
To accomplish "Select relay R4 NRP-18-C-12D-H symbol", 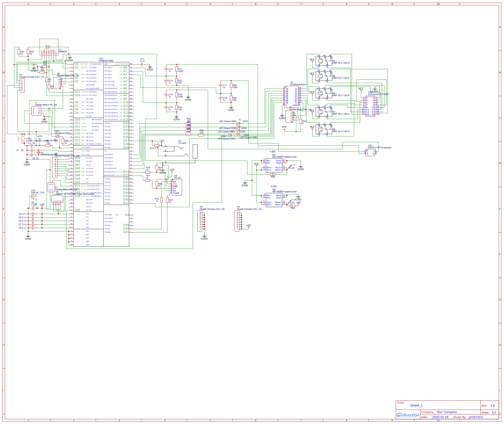I will (323, 61).
